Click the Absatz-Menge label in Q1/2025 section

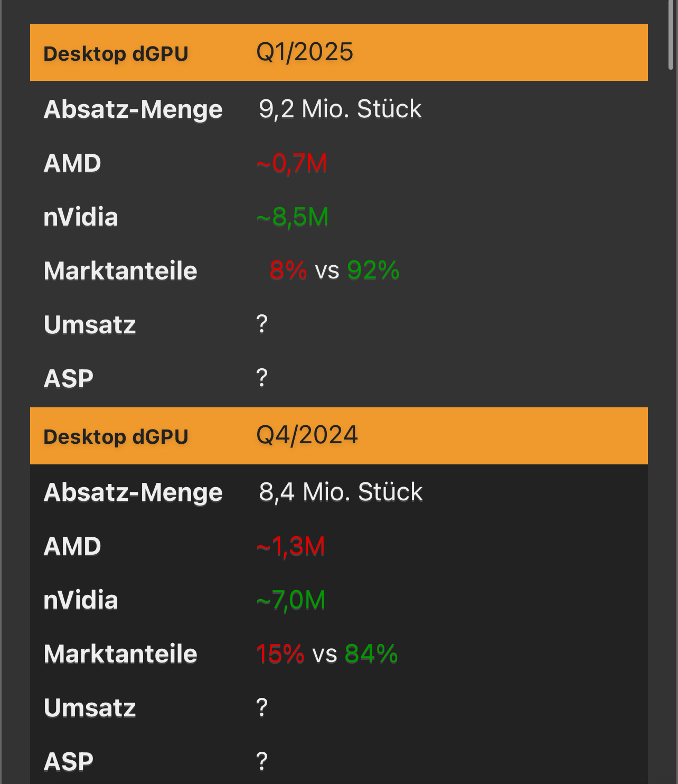[133, 109]
